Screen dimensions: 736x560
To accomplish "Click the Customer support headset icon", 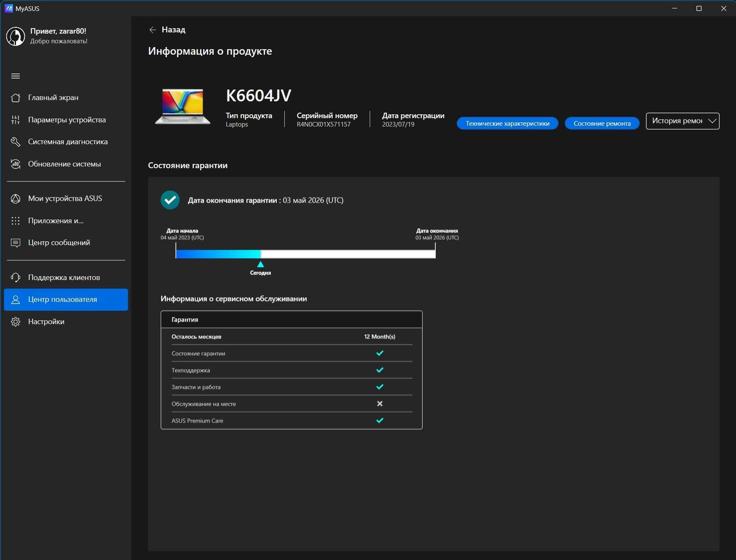I will 16,277.
